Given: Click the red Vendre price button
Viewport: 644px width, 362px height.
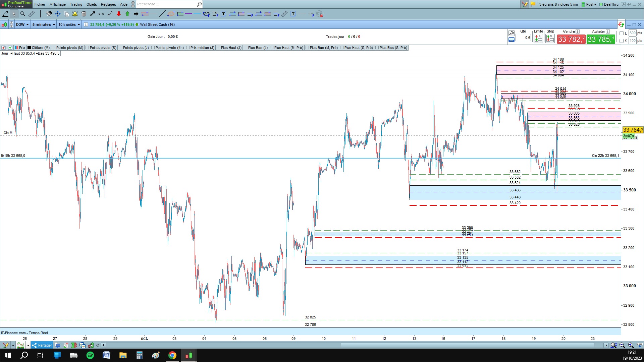Looking at the screenshot, I should (x=571, y=39).
